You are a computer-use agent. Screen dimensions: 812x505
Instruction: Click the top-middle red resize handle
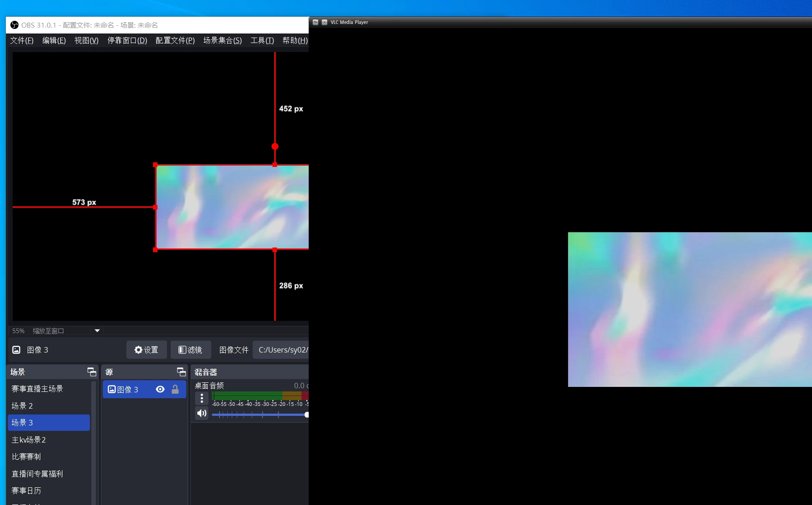pos(275,165)
